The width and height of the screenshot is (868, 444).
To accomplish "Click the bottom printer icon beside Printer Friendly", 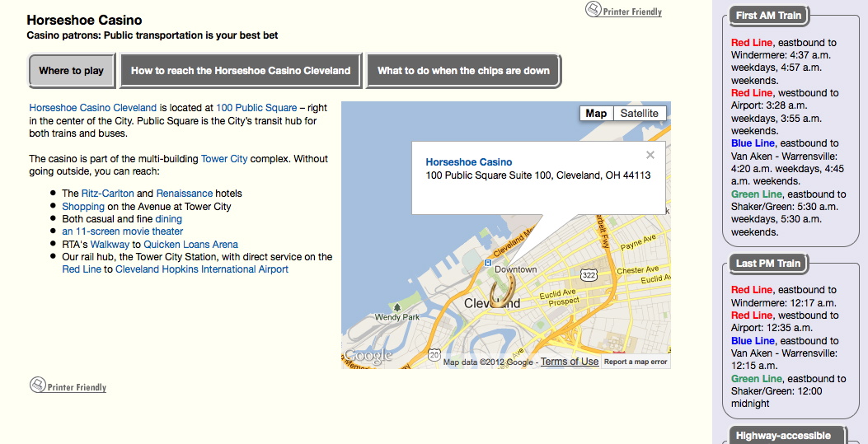I will pyautogui.click(x=38, y=385).
